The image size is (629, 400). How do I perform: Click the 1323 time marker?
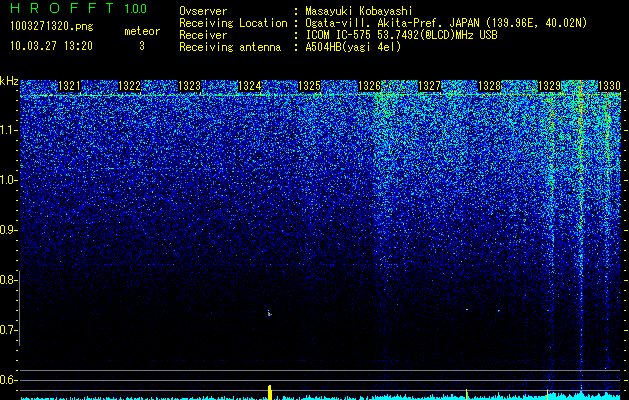click(x=189, y=86)
